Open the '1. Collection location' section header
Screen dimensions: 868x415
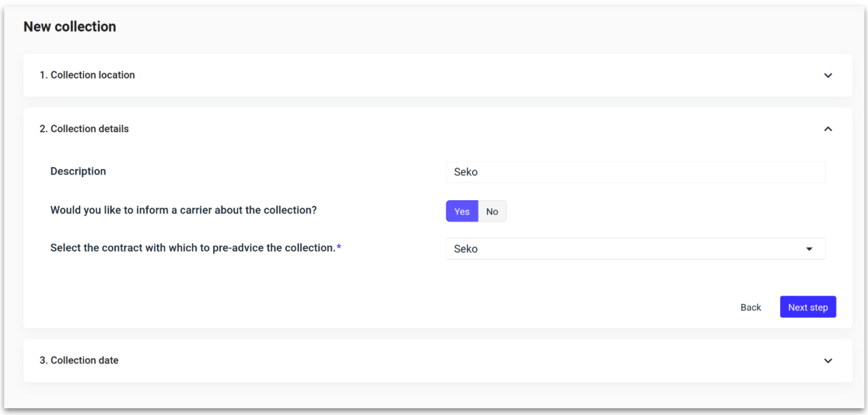[87, 75]
